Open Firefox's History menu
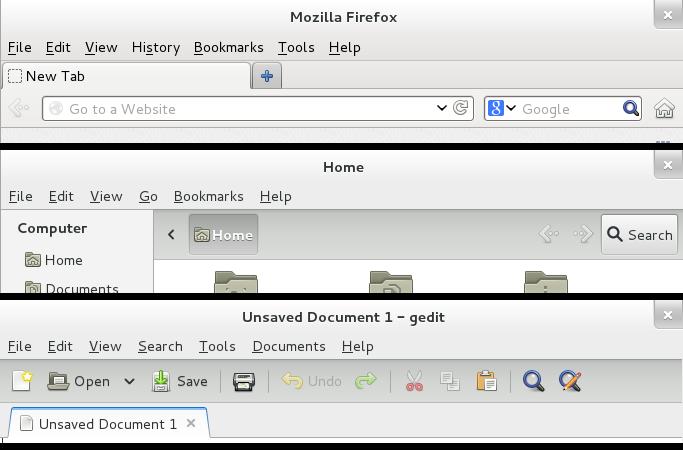683x450 pixels. pos(156,47)
